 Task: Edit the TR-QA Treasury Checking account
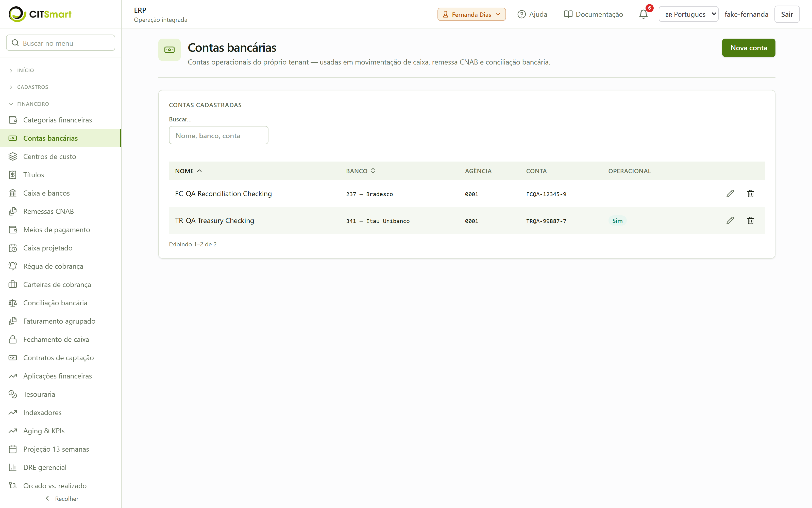point(730,220)
